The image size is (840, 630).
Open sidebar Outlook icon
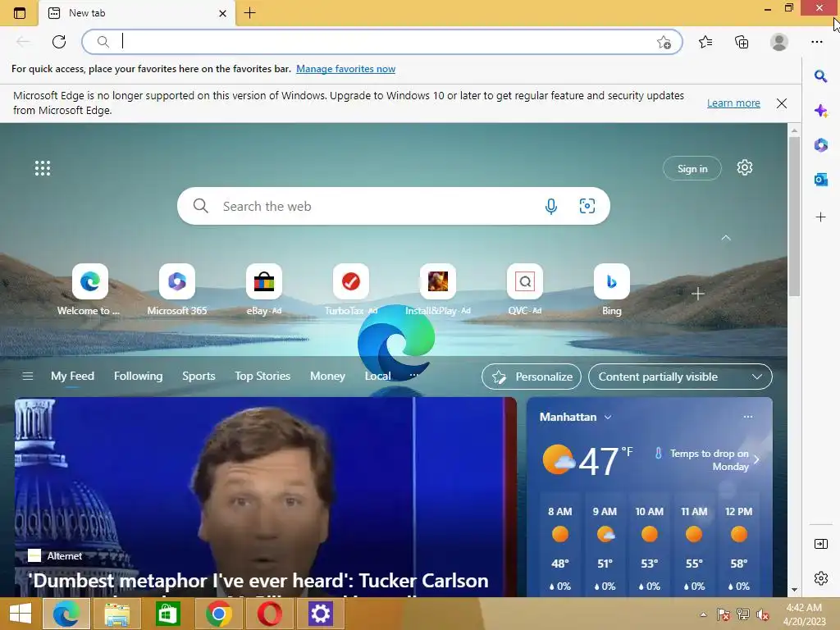[820, 180]
